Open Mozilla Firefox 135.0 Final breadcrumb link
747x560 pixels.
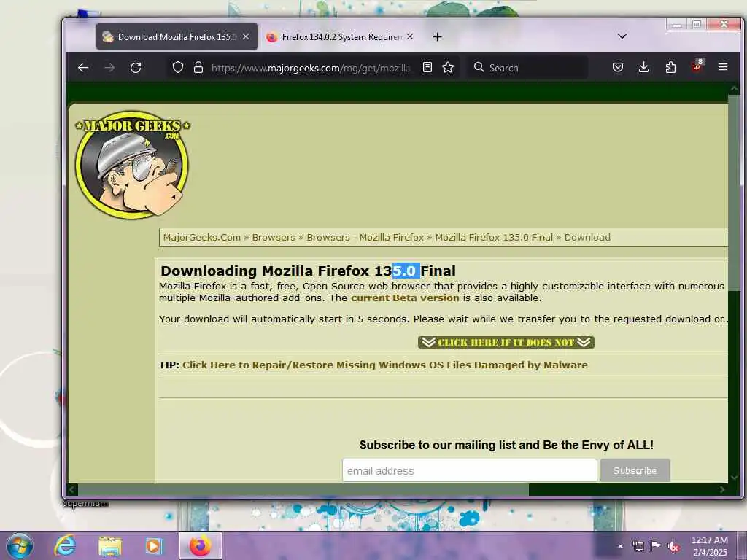tap(494, 237)
